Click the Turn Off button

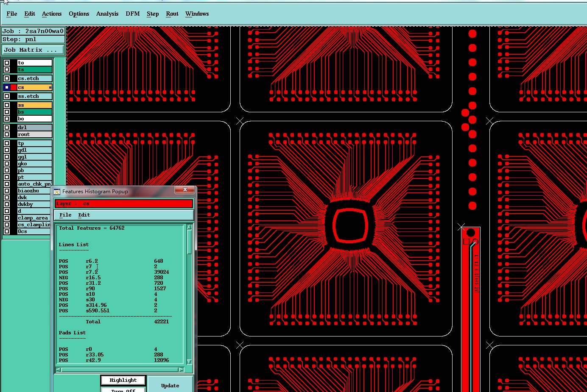(x=123, y=389)
